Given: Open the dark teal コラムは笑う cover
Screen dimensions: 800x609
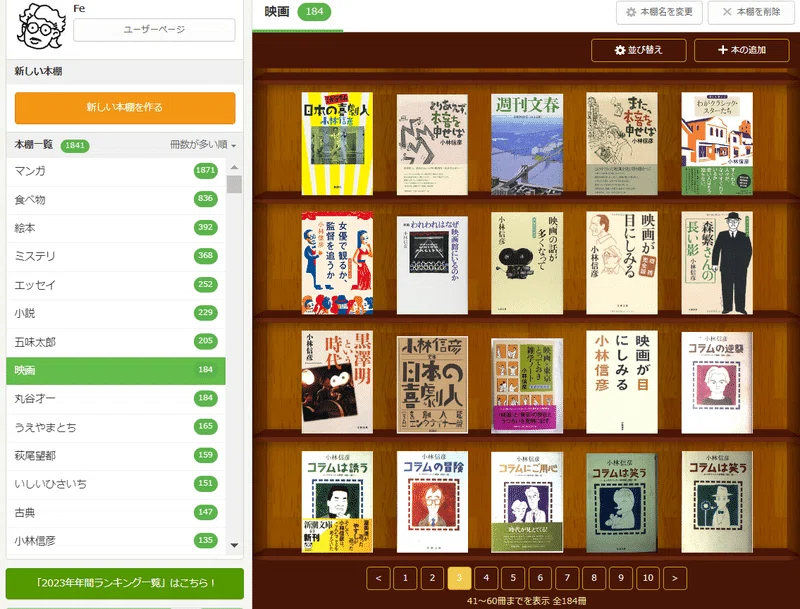Looking at the screenshot, I should pyautogui.click(x=622, y=503).
